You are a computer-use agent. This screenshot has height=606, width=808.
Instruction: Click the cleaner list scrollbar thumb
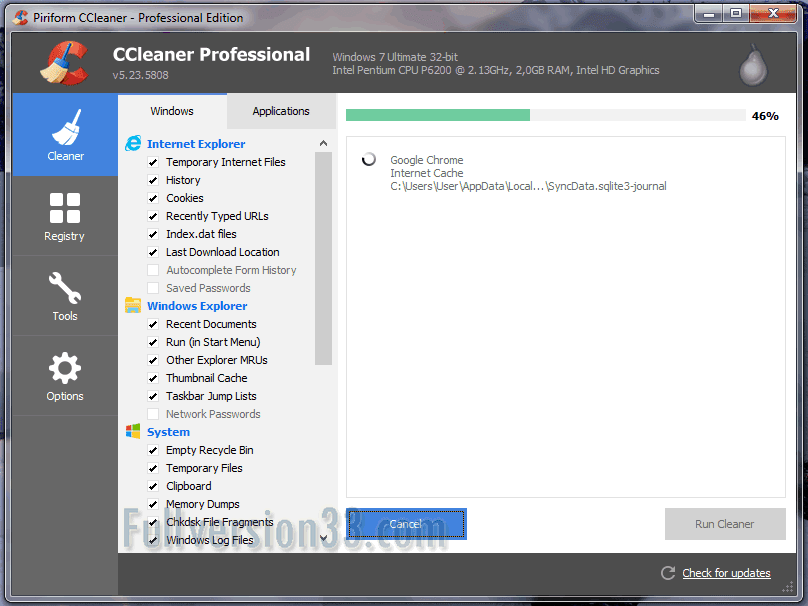pos(324,259)
